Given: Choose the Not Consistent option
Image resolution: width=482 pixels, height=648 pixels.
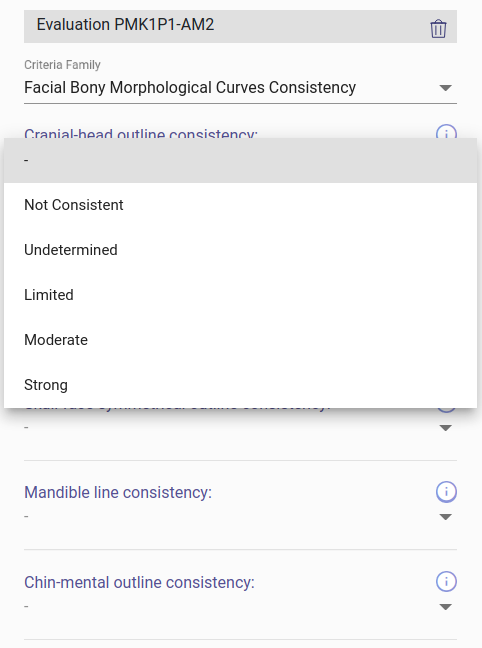Looking at the screenshot, I should tap(240, 205).
